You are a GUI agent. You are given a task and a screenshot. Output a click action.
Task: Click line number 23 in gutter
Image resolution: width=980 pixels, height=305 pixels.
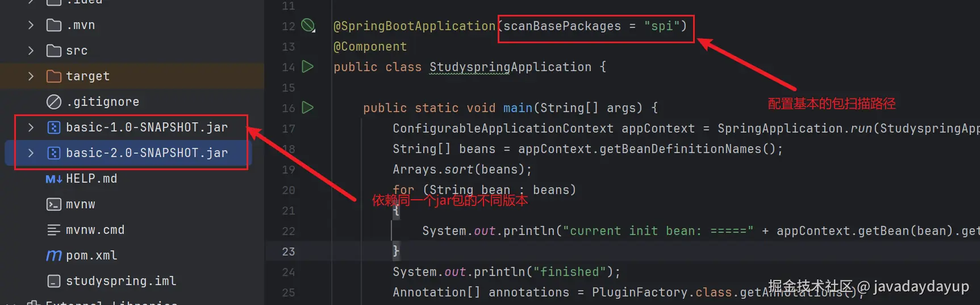tap(289, 252)
